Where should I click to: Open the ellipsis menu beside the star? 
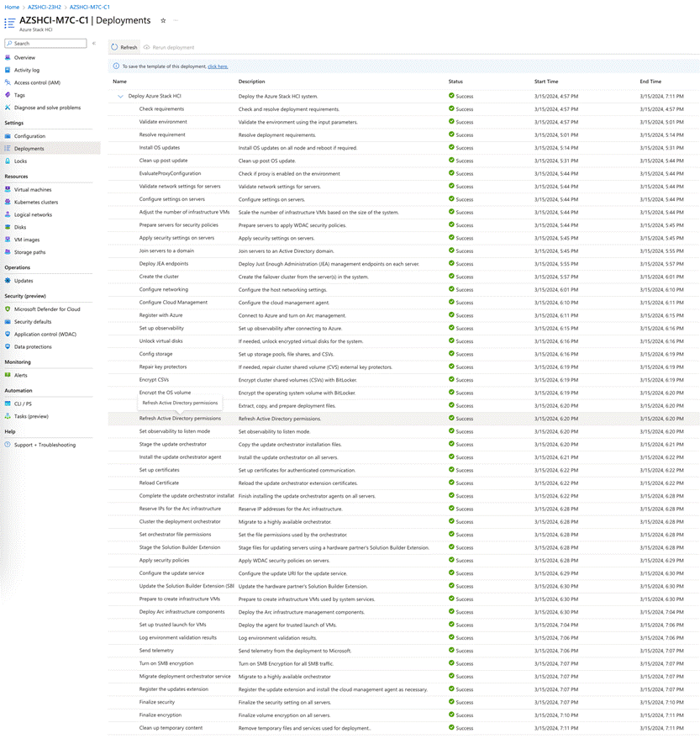tap(175, 21)
